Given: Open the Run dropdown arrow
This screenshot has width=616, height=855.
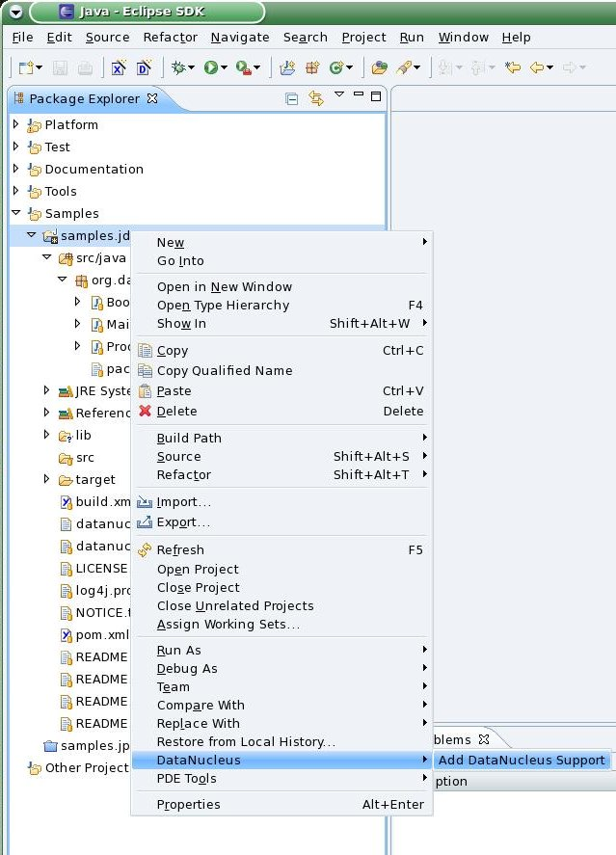Looking at the screenshot, I should [x=224, y=68].
